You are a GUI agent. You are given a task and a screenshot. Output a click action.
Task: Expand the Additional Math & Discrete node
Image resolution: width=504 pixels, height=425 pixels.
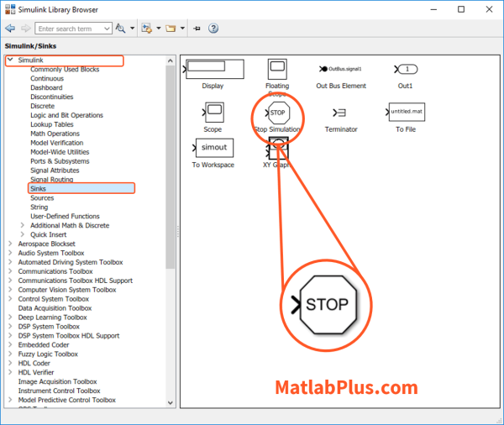[23, 225]
